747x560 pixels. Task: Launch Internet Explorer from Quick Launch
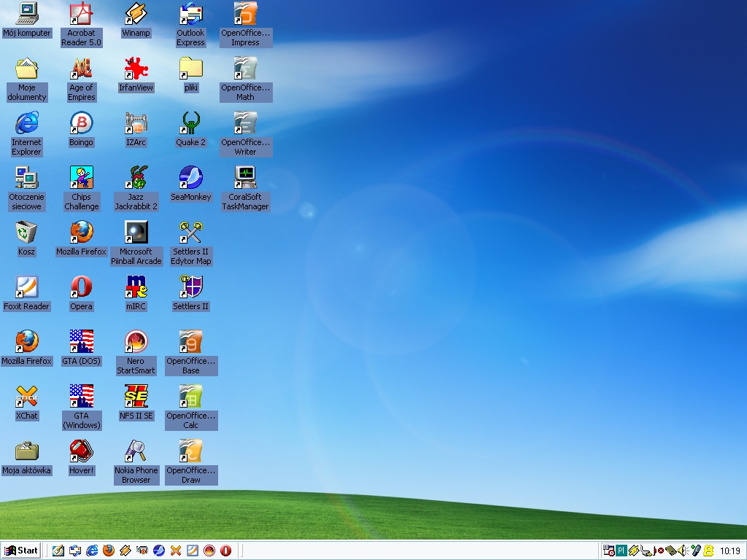[x=91, y=551]
